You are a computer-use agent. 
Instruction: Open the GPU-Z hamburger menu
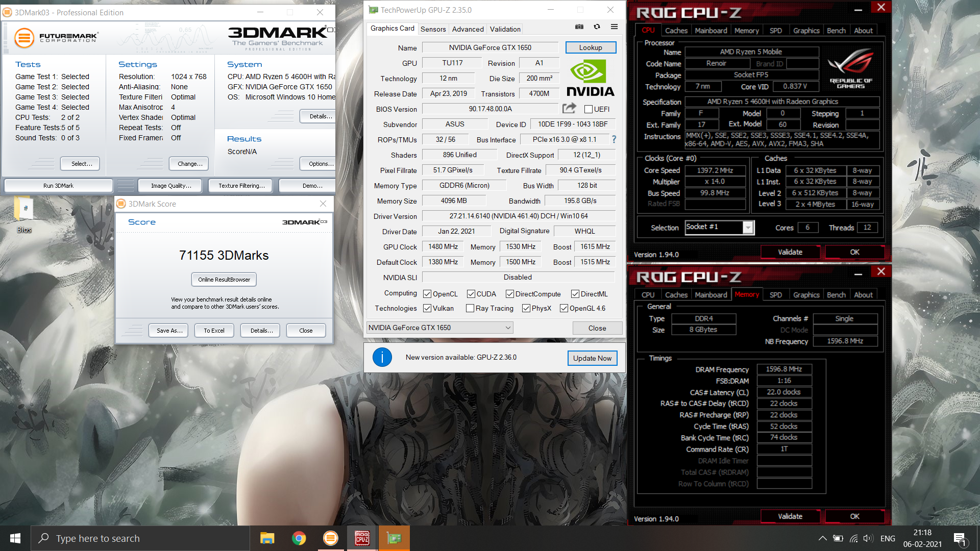tap(614, 27)
